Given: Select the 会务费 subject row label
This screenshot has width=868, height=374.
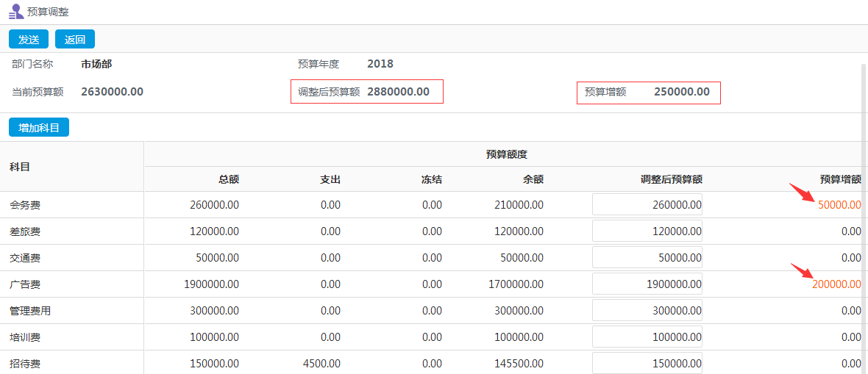Looking at the screenshot, I should pyautogui.click(x=25, y=205).
